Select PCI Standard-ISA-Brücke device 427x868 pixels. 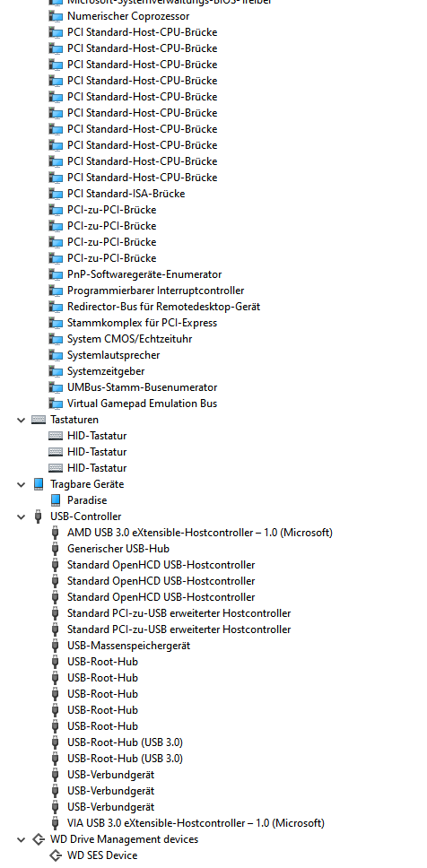click(126, 194)
